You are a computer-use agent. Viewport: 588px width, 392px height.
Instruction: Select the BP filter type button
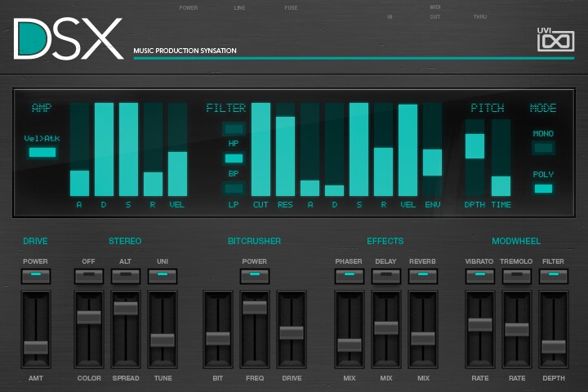coord(234,158)
